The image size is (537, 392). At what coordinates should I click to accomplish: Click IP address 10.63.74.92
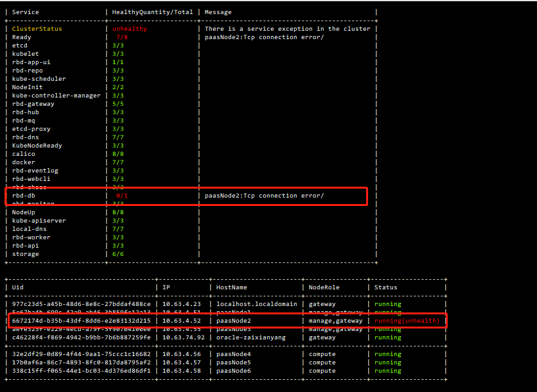tap(184, 337)
